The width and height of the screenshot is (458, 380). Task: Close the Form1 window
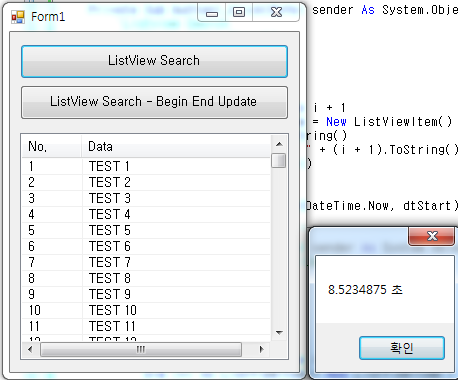point(276,13)
